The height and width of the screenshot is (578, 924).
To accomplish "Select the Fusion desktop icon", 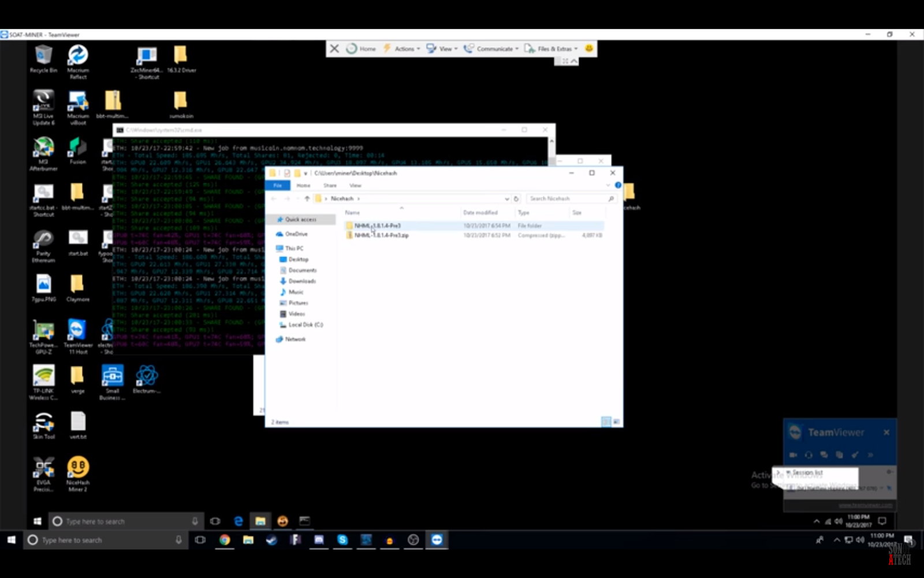I will (x=78, y=150).
